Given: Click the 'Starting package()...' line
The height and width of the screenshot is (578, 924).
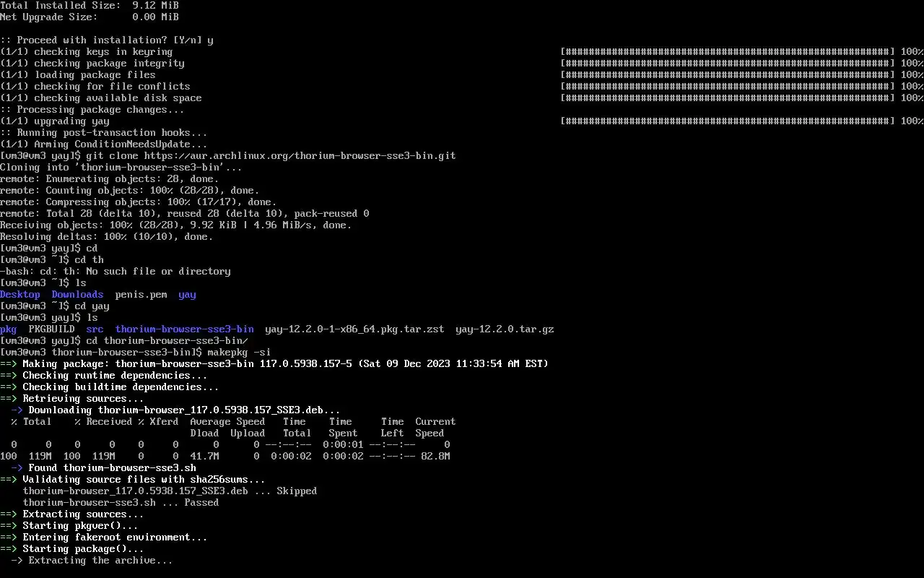Looking at the screenshot, I should pos(72,548).
